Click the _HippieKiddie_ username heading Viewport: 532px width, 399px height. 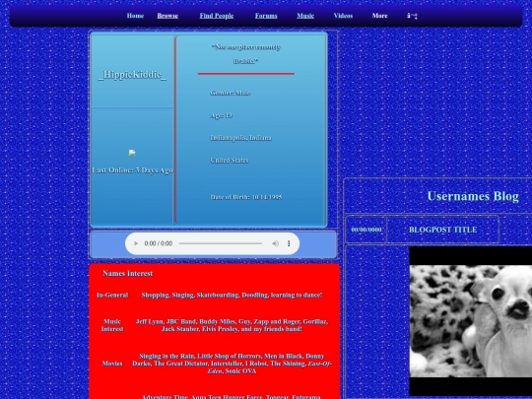132,75
